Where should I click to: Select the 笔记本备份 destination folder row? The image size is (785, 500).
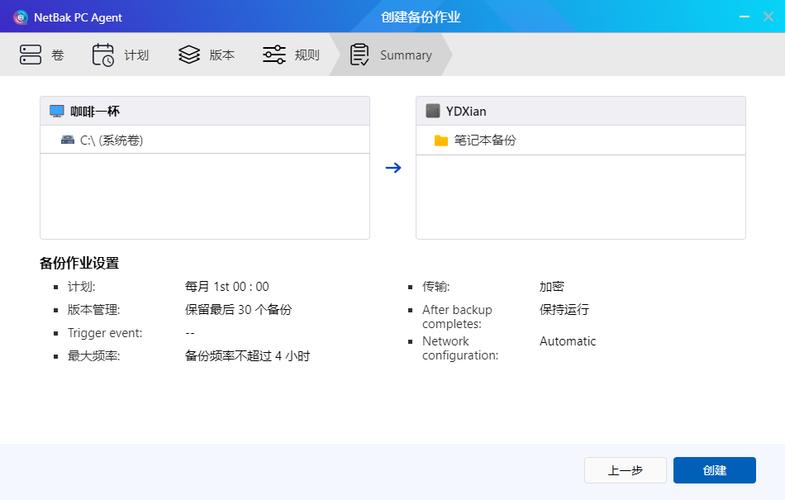click(581, 140)
